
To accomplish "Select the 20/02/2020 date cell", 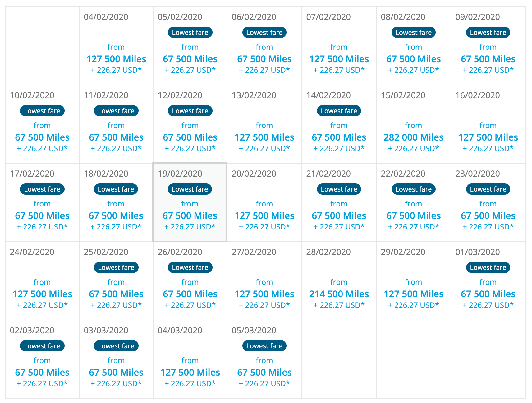I will (x=264, y=203).
